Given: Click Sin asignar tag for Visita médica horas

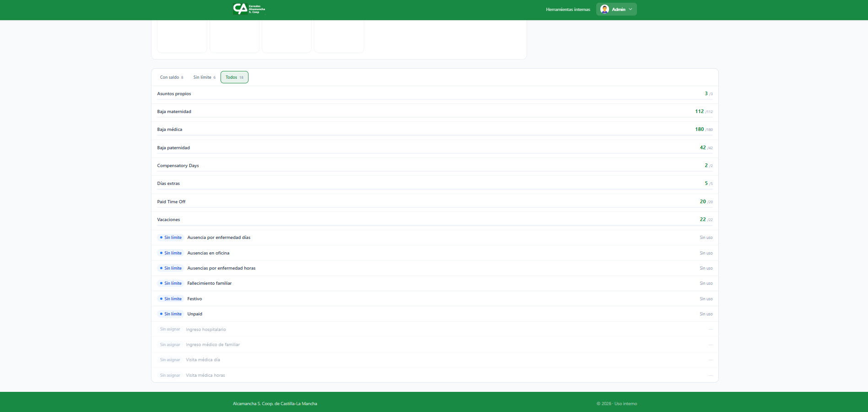Looking at the screenshot, I should 170,375.
